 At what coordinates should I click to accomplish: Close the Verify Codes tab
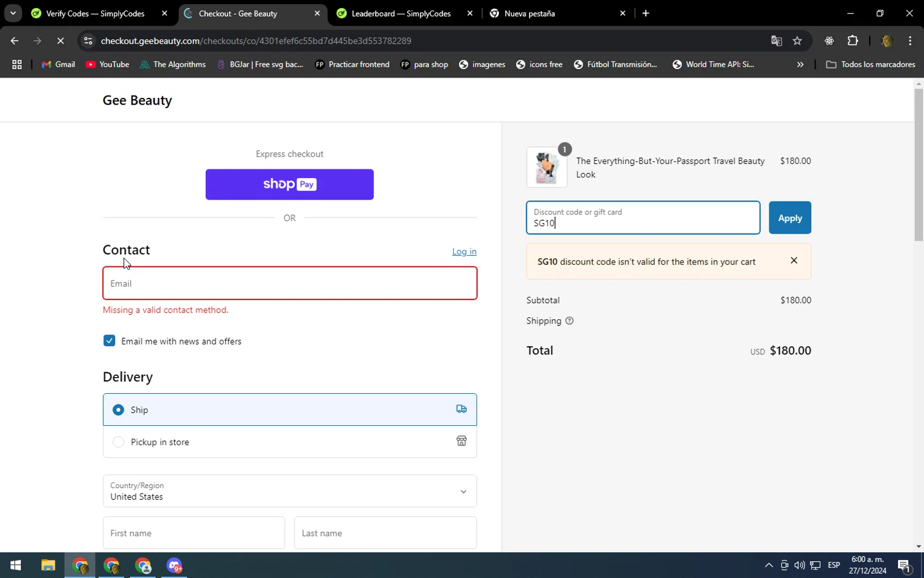point(164,13)
